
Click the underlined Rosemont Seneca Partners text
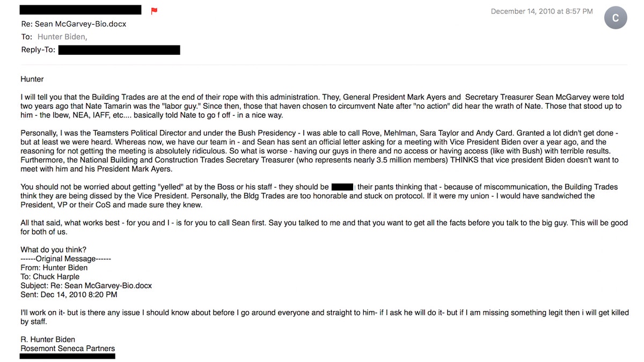pos(68,349)
